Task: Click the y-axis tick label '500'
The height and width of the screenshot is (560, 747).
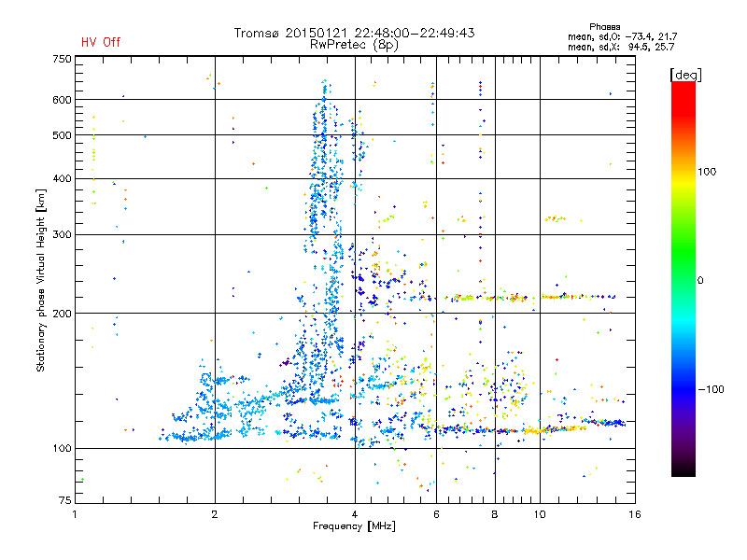Action: pyautogui.click(x=62, y=135)
